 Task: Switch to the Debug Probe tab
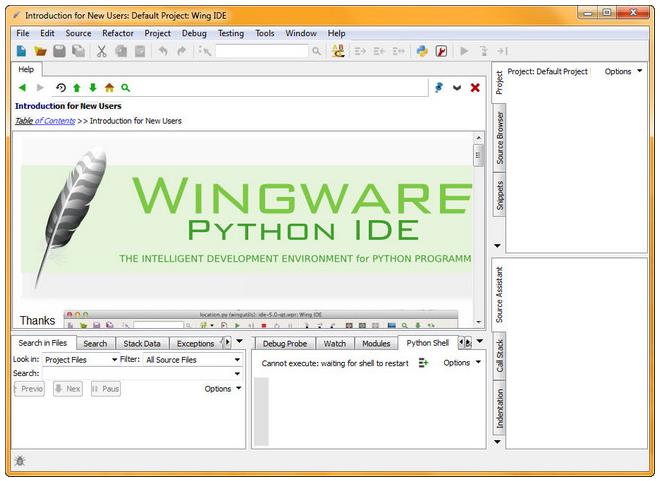[285, 343]
